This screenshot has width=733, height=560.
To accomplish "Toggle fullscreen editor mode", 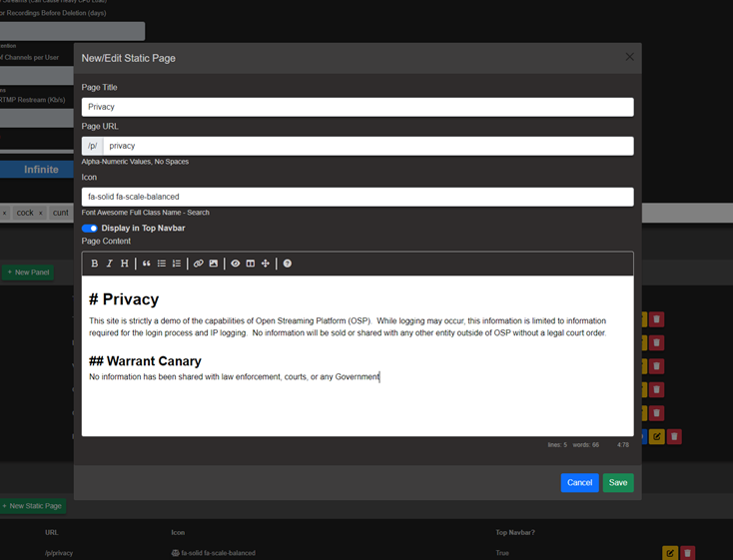I will (x=265, y=264).
